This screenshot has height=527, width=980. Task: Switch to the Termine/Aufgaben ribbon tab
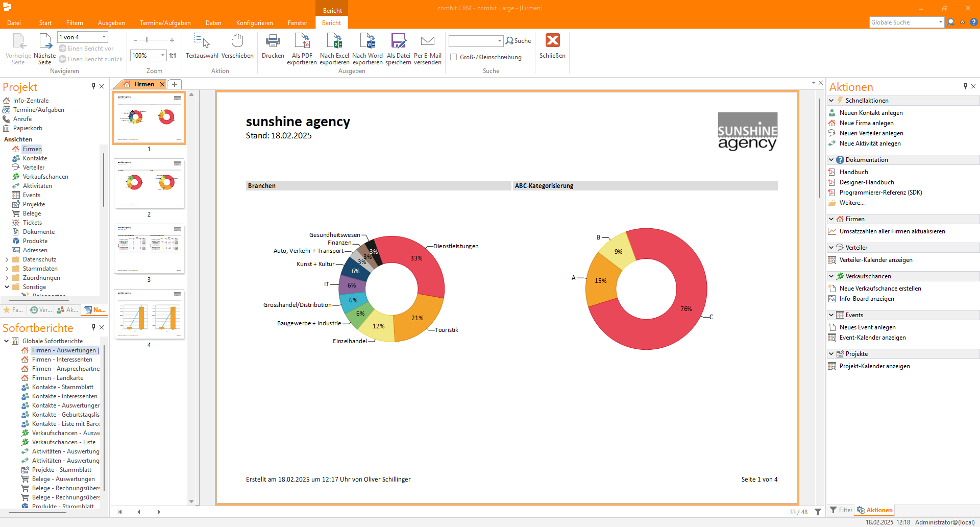[165, 23]
